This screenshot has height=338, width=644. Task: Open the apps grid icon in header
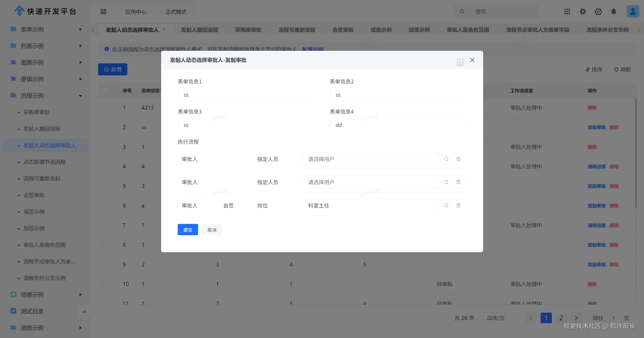tap(567, 12)
